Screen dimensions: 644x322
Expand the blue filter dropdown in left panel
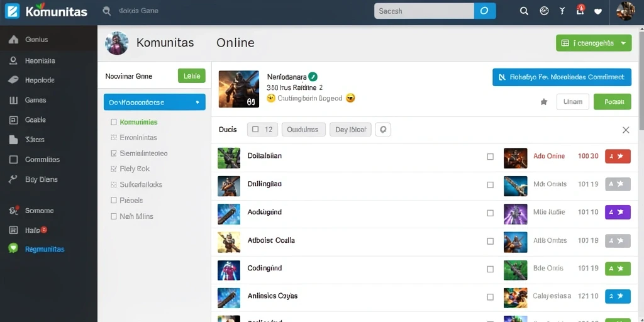point(155,102)
